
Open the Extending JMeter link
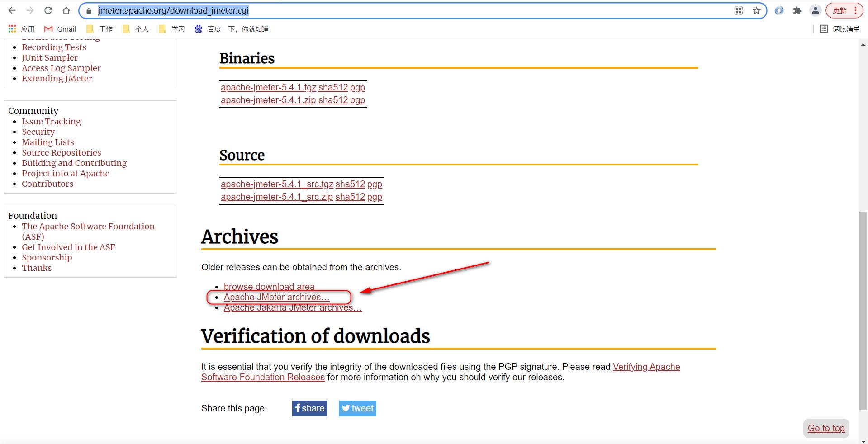[57, 78]
